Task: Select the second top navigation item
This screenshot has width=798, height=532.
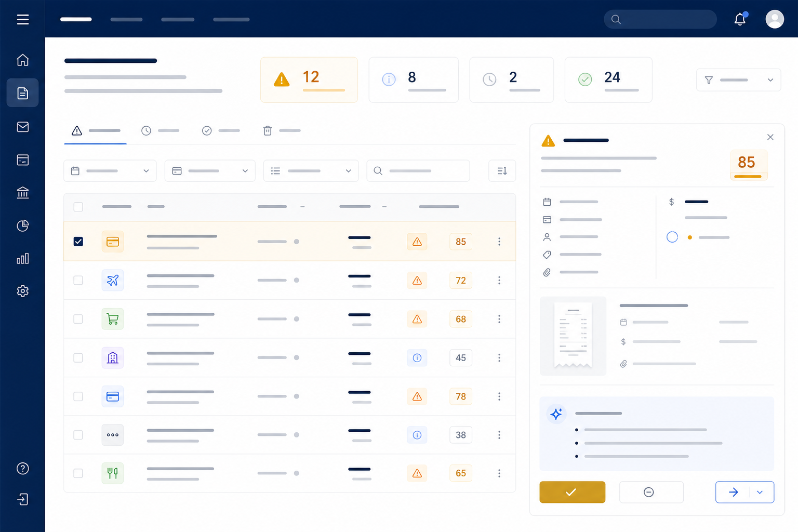Action: [x=126, y=19]
